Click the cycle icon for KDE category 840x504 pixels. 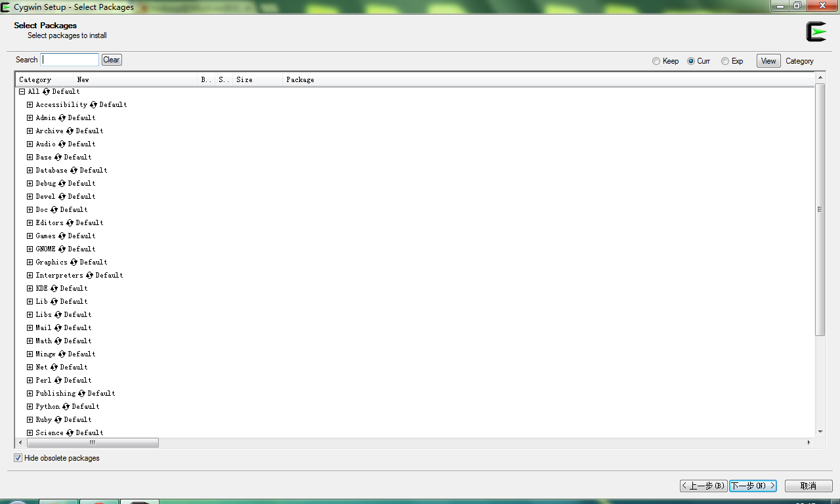[x=54, y=288]
